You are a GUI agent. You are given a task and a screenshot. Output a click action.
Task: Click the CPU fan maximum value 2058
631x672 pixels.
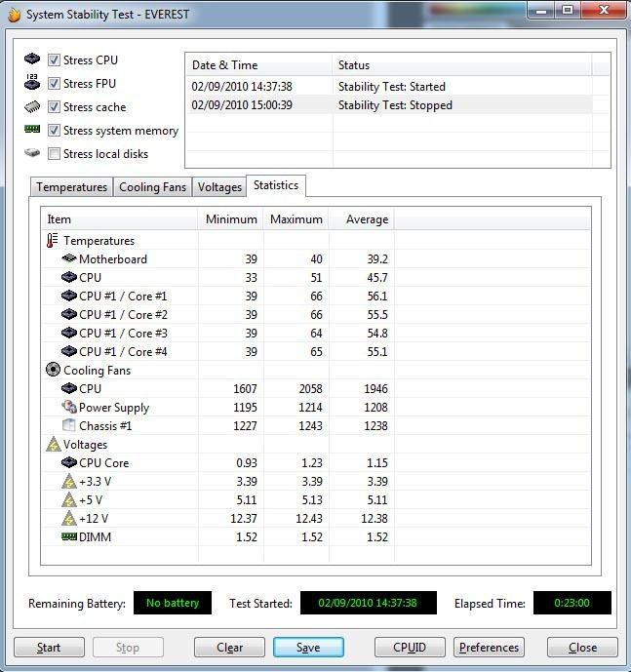click(310, 389)
